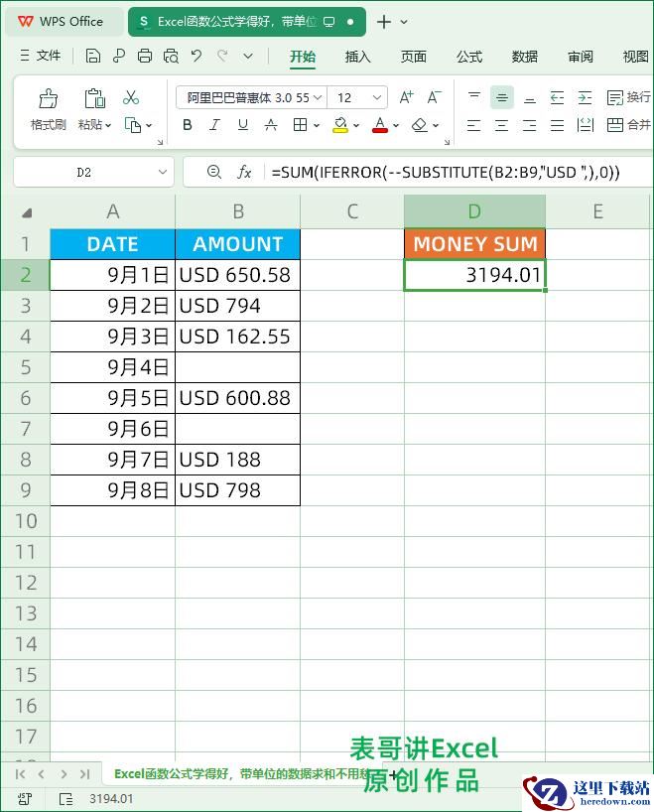The height and width of the screenshot is (812, 654).
Task: Toggle Italic formatting
Action: [x=215, y=125]
